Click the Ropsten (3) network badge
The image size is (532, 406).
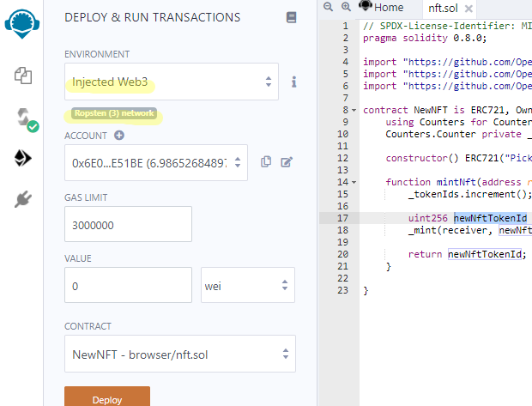tap(114, 113)
